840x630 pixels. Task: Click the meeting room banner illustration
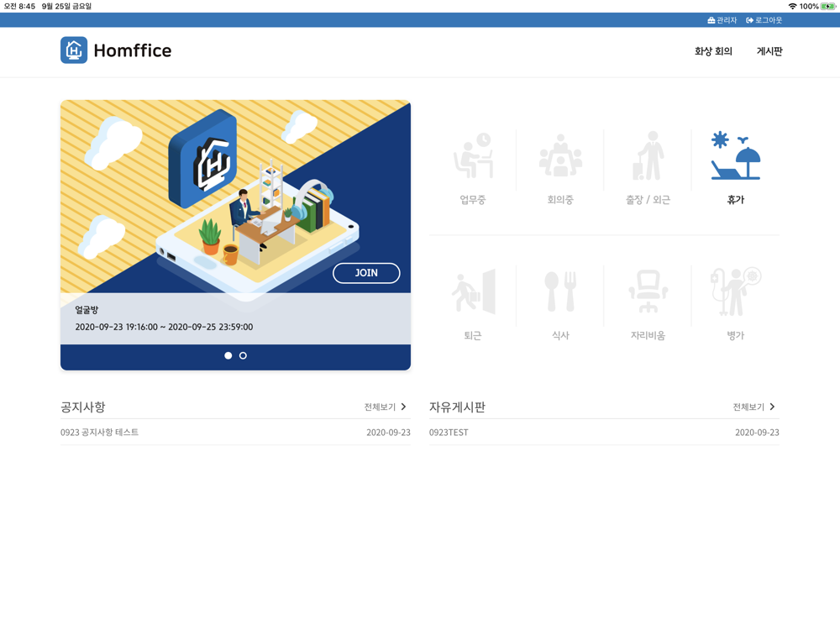[x=236, y=197]
